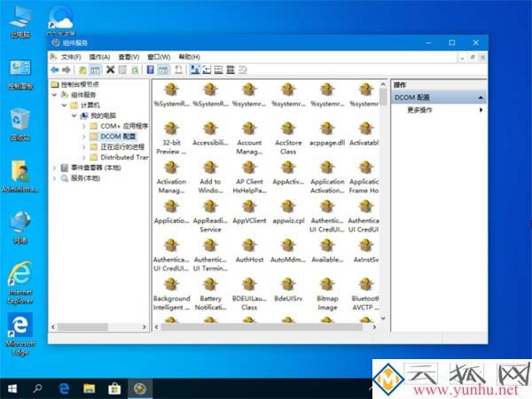Open the 窗口(W) menu
The width and height of the screenshot is (532, 399).
point(159,57)
